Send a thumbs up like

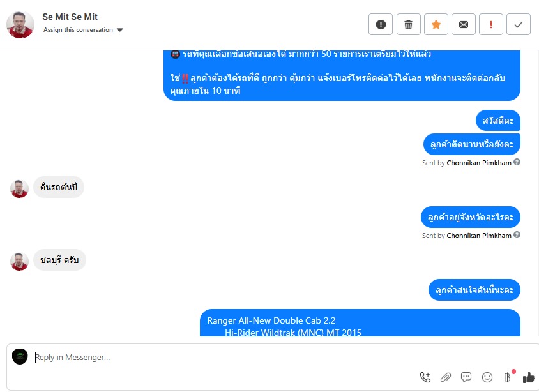pos(529,377)
